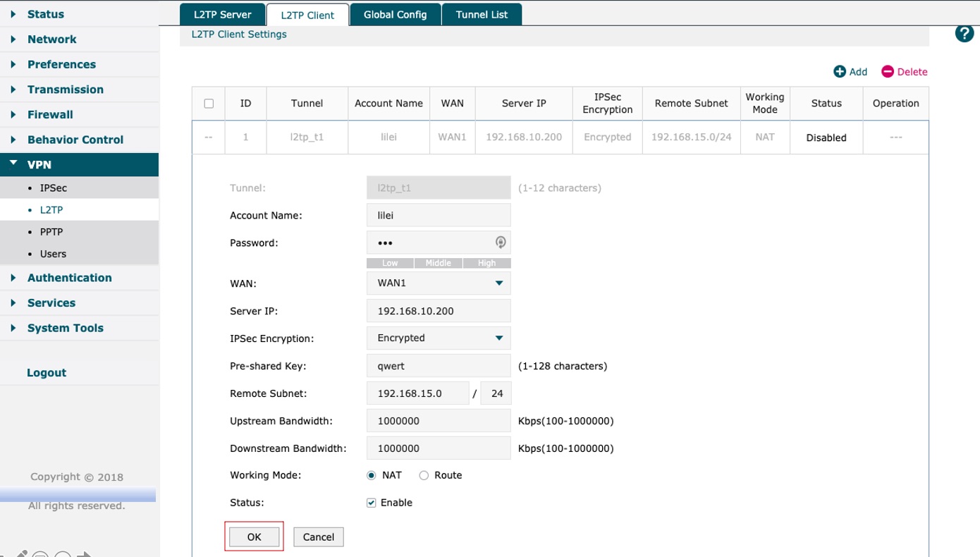Click the Logout link
Image resolution: width=980 pixels, height=557 pixels.
click(x=47, y=373)
